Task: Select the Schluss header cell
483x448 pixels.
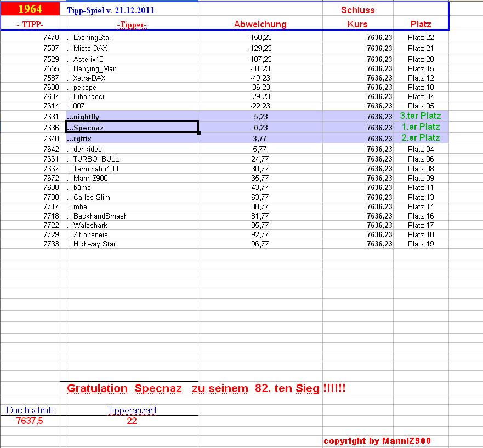Action: [357, 9]
